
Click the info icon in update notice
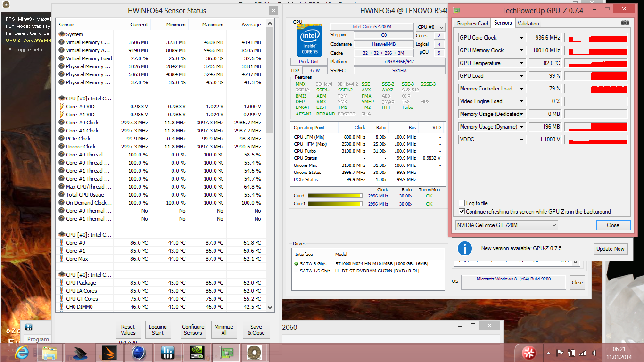pyautogui.click(x=465, y=248)
